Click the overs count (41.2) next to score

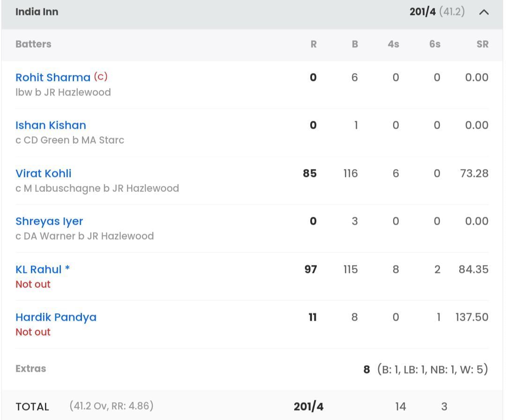pos(452,12)
